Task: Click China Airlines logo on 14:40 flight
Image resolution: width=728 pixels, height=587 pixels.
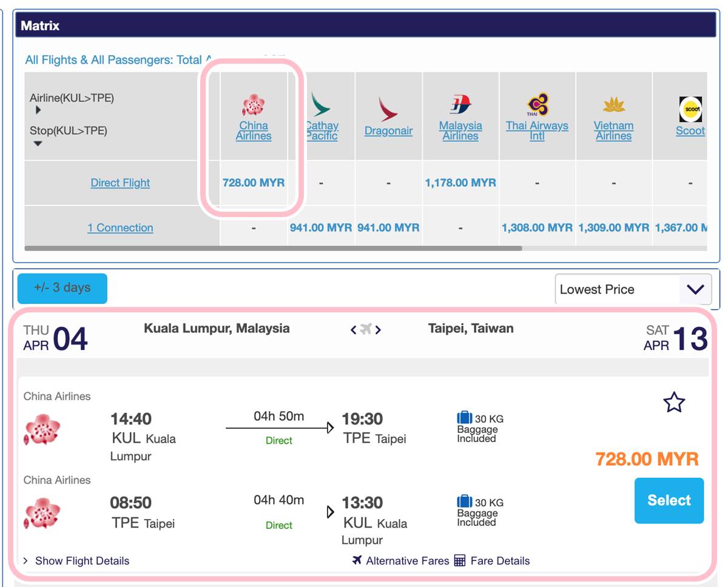Action: pyautogui.click(x=42, y=429)
